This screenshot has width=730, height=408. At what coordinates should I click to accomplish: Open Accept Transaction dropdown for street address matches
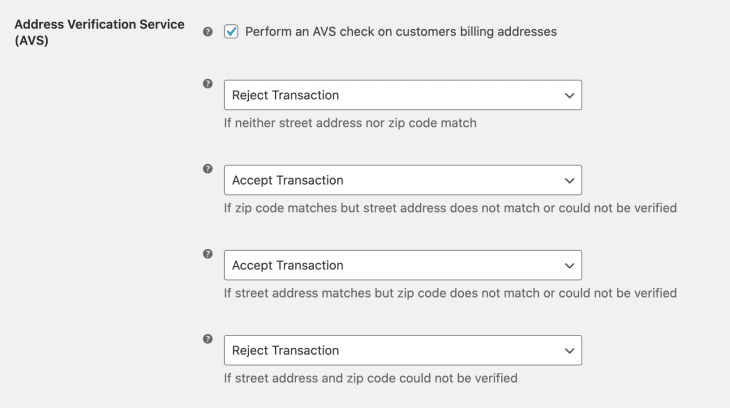tap(403, 265)
